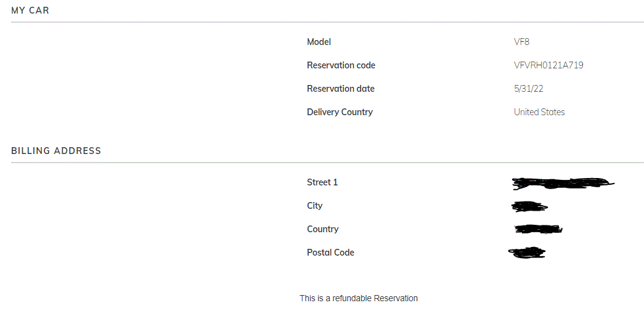644x316 pixels.
Task: Click the redacted City value
Action: pyautogui.click(x=529, y=206)
